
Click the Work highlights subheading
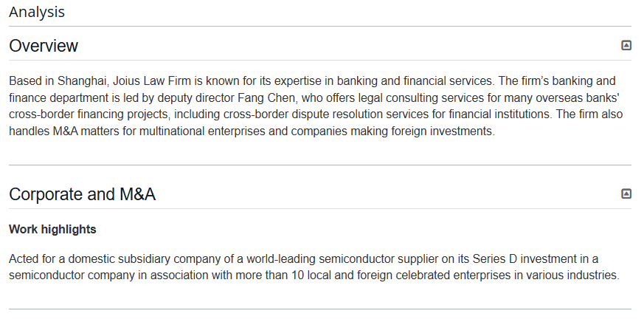pyautogui.click(x=52, y=230)
